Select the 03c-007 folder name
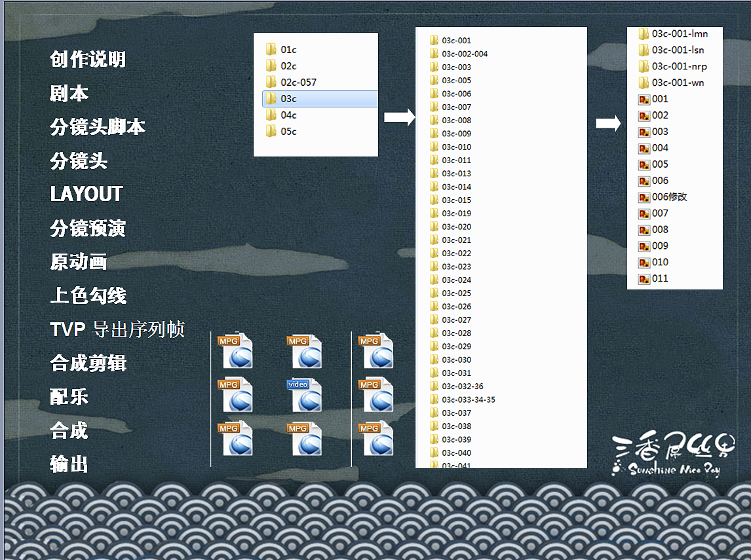This screenshot has height=560, width=751. coord(457,107)
